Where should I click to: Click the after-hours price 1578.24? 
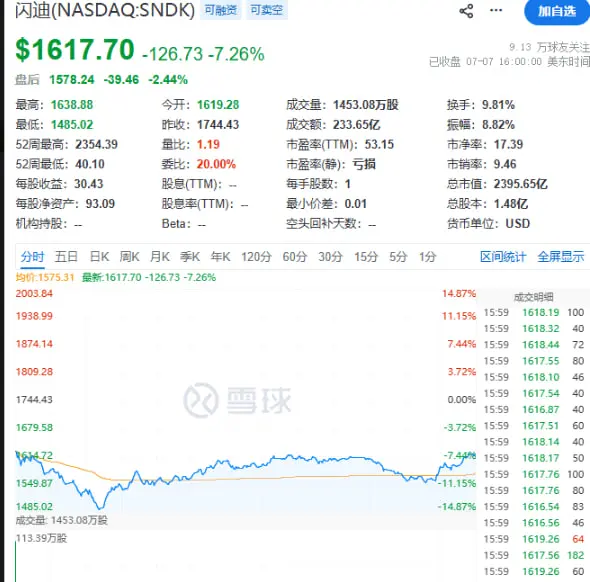72,80
